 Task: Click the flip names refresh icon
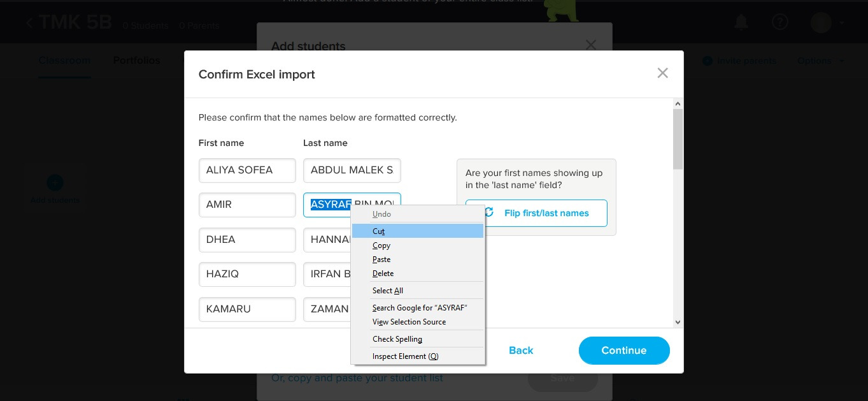click(488, 213)
